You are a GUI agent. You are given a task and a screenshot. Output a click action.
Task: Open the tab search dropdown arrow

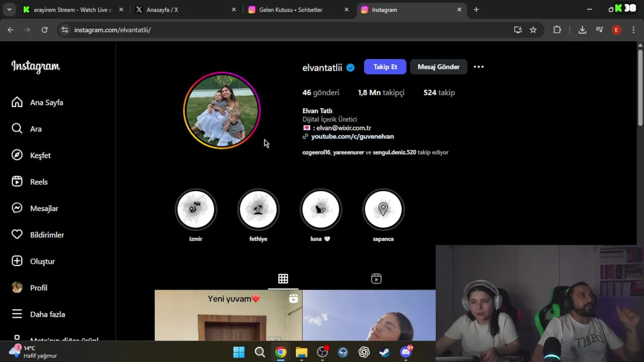click(10, 10)
